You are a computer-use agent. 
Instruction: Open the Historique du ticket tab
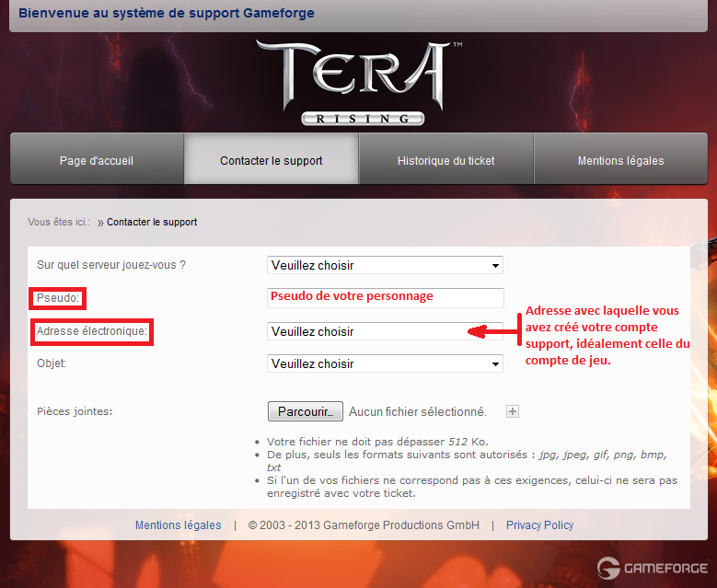coord(446,158)
